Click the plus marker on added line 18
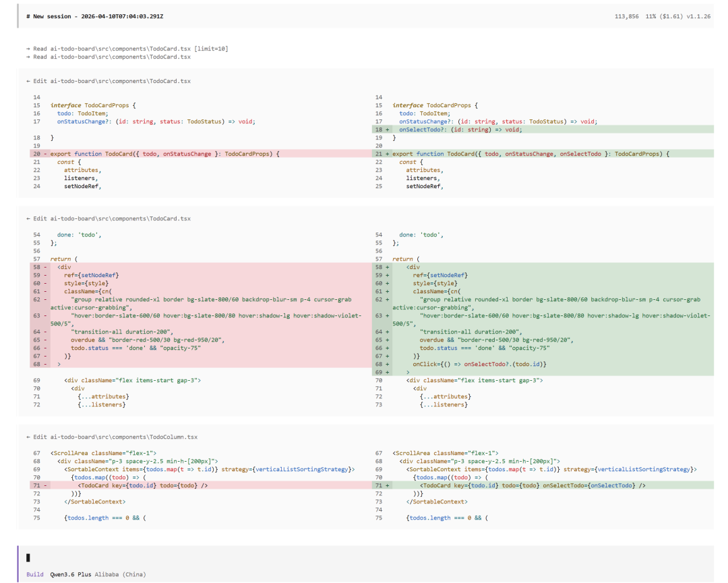Image resolution: width=728 pixels, height=583 pixels. 388,129
